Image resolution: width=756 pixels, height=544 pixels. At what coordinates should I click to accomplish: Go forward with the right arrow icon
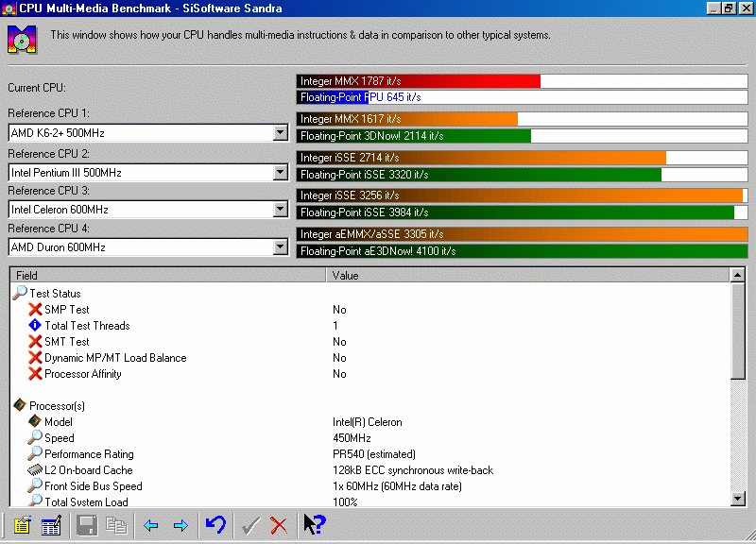[180, 525]
